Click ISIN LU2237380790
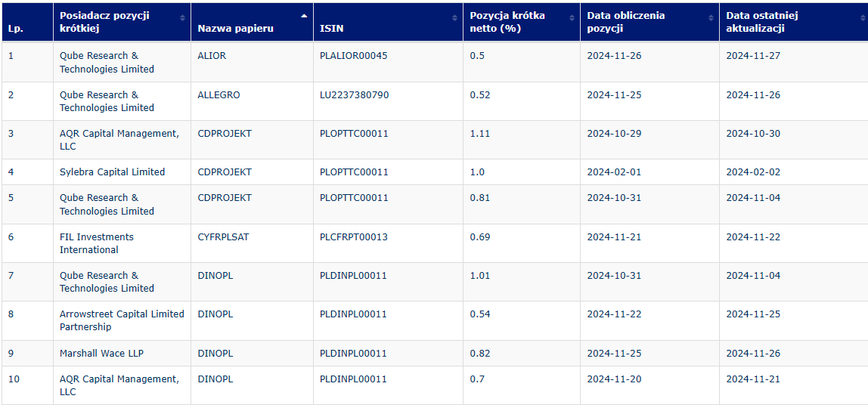This screenshot has width=868, height=405. (x=355, y=94)
